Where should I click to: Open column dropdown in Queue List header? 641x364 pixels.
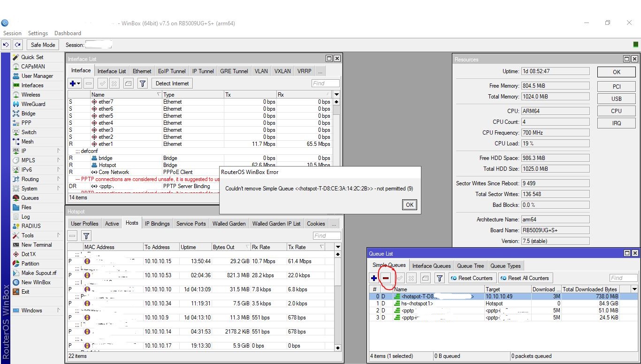[634, 289]
